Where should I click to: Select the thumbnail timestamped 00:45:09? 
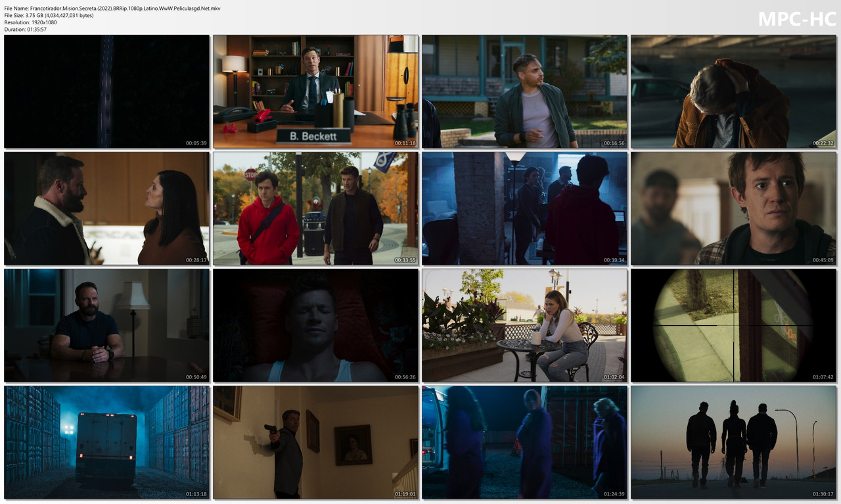[x=734, y=208]
